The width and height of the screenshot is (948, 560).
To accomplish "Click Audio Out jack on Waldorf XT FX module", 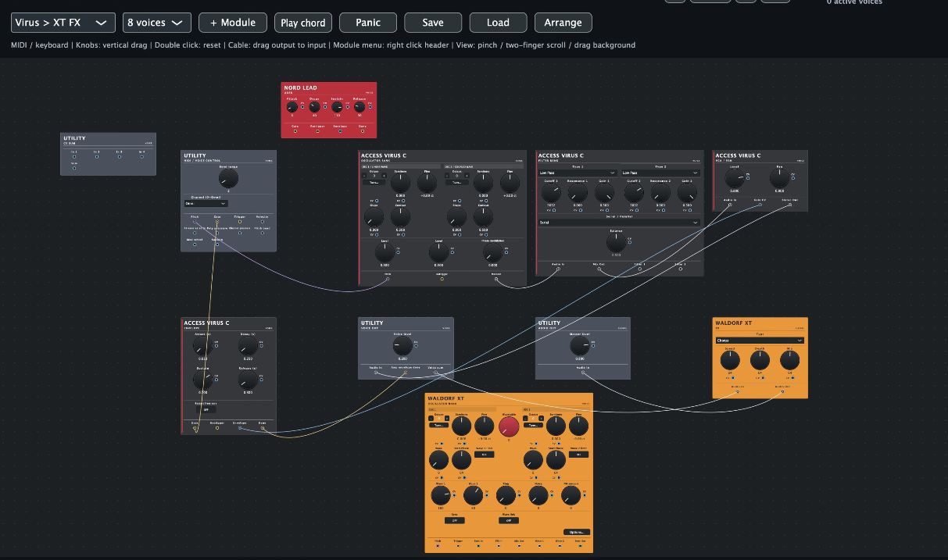I will pyautogui.click(x=781, y=391).
